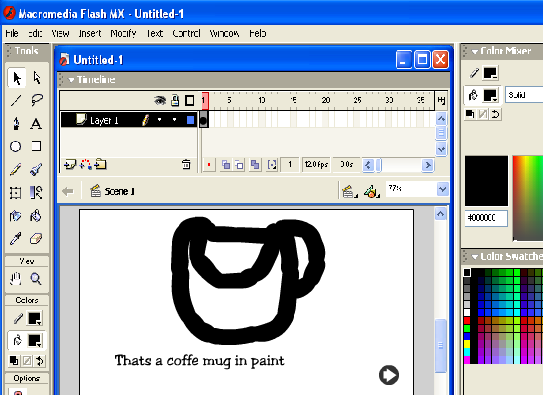Select the Text tool
This screenshot has height=395, width=543.
pos(36,124)
